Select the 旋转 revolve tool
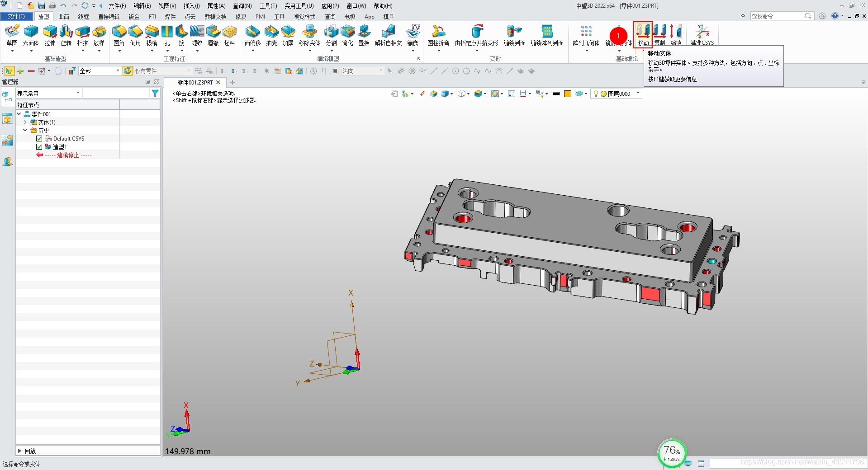This screenshot has height=470, width=868. [x=66, y=35]
